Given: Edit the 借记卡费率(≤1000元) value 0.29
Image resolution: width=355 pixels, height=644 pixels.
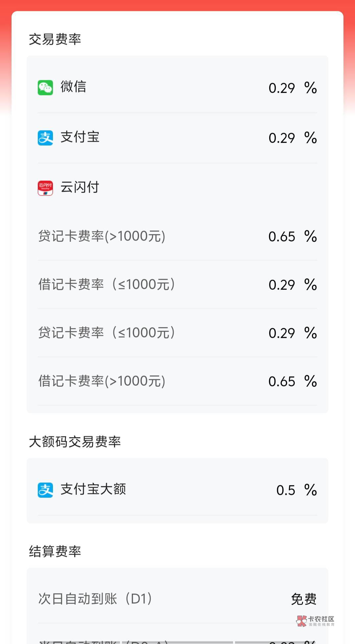Looking at the screenshot, I should pyautogui.click(x=282, y=285).
